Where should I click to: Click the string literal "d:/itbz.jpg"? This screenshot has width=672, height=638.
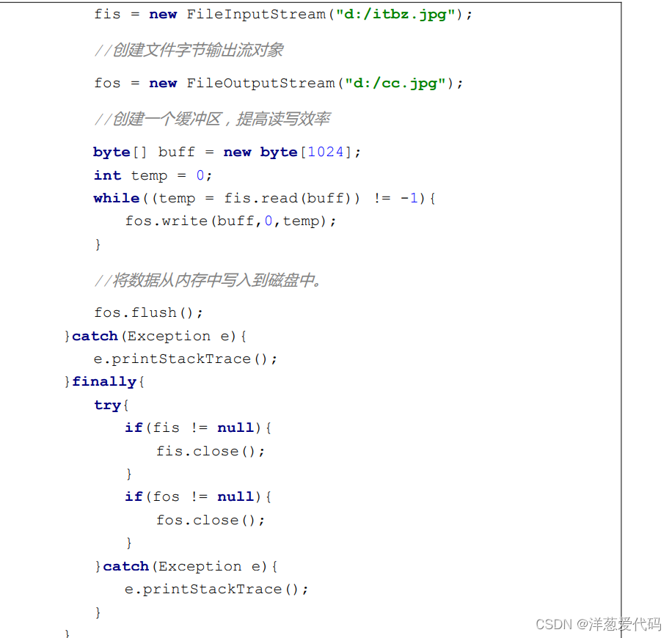(395, 15)
